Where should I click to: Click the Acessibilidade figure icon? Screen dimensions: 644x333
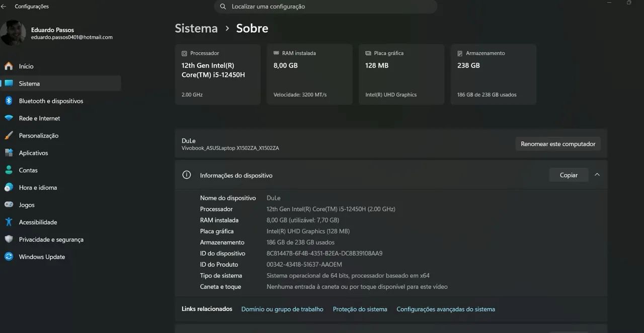click(x=9, y=222)
